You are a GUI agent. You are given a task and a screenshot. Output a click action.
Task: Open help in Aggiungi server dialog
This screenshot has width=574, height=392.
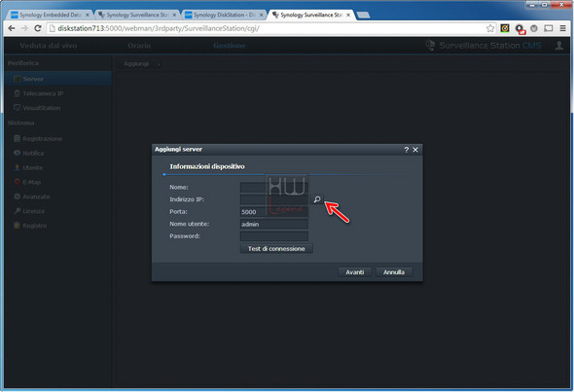[406, 150]
